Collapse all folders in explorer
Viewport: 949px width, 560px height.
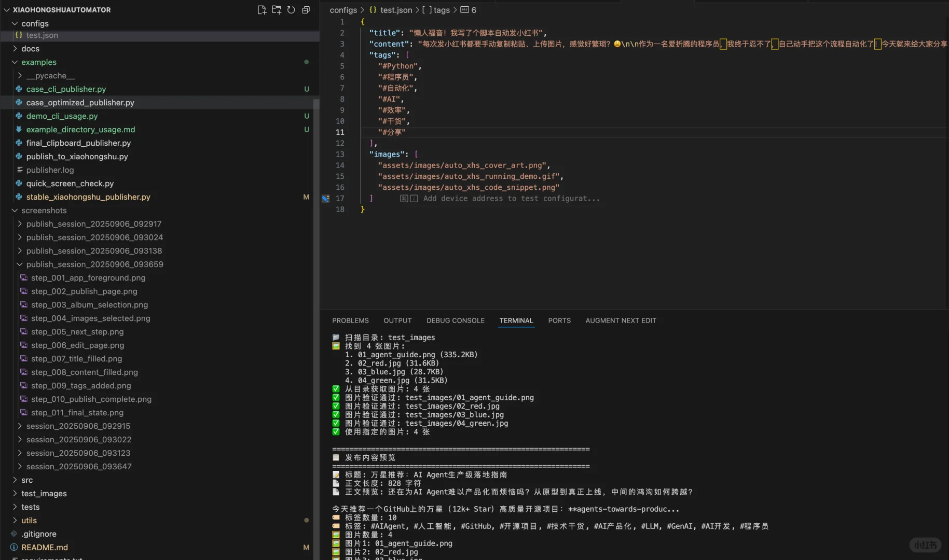306,10
